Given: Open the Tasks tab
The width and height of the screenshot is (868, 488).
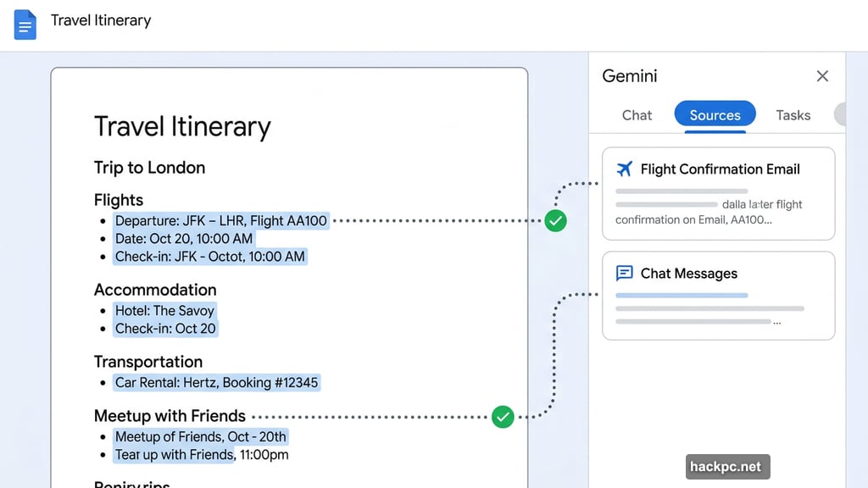Looking at the screenshot, I should 793,115.
